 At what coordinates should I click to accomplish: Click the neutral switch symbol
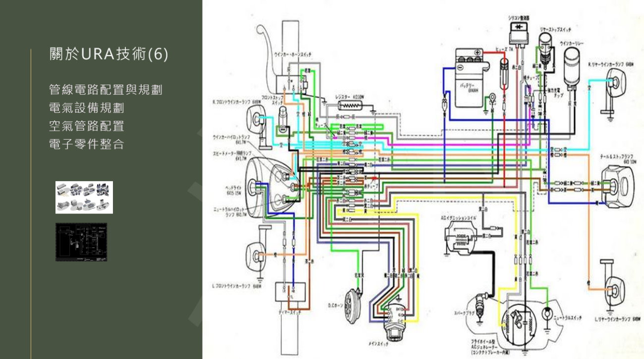(x=547, y=314)
